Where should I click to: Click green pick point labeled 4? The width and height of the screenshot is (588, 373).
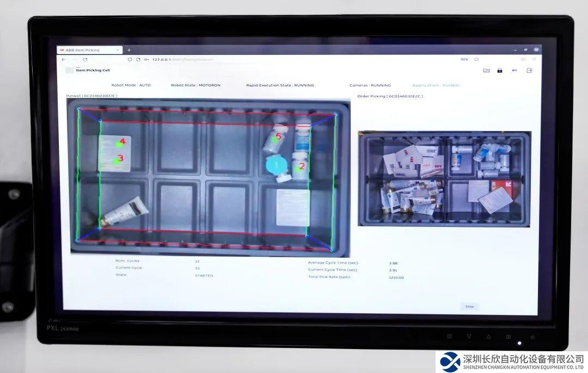tap(120, 144)
